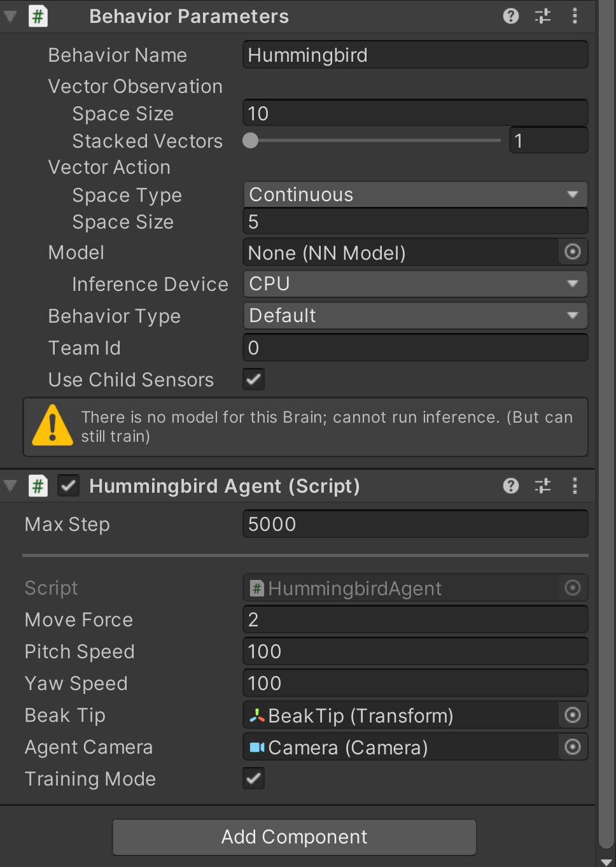
Task: Change Inference Device via the CPU dropdown
Action: coord(415,284)
